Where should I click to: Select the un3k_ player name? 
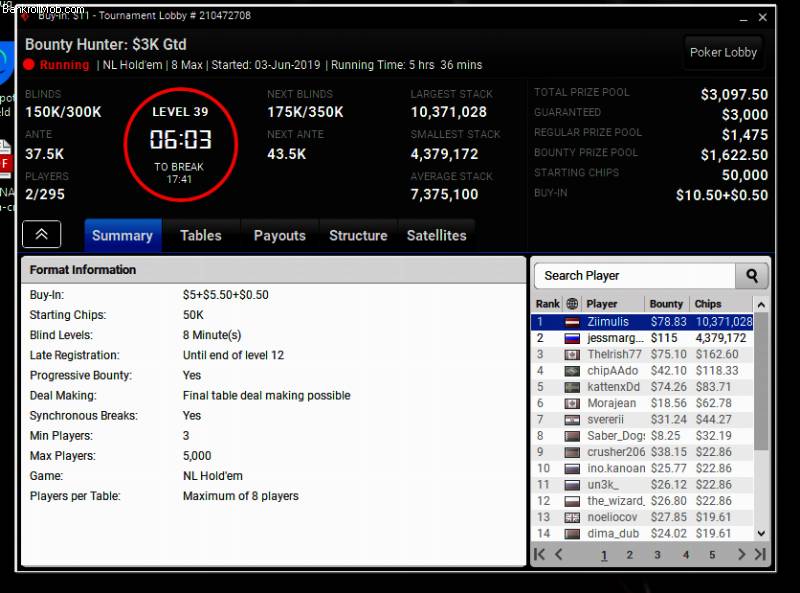603,485
